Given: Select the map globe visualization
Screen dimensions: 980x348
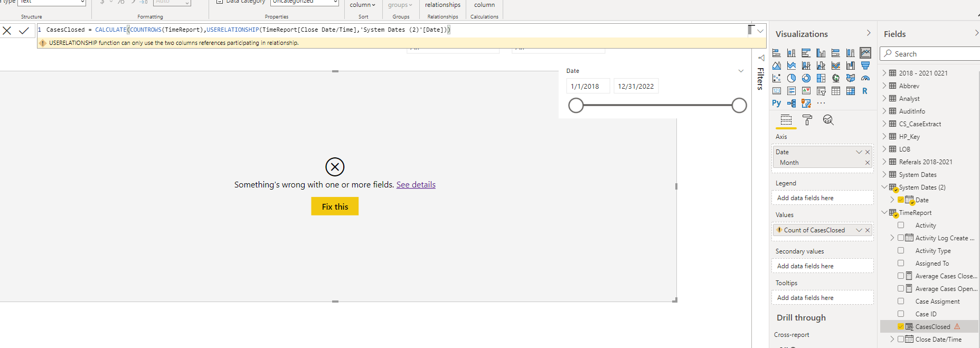Looking at the screenshot, I should [835, 78].
